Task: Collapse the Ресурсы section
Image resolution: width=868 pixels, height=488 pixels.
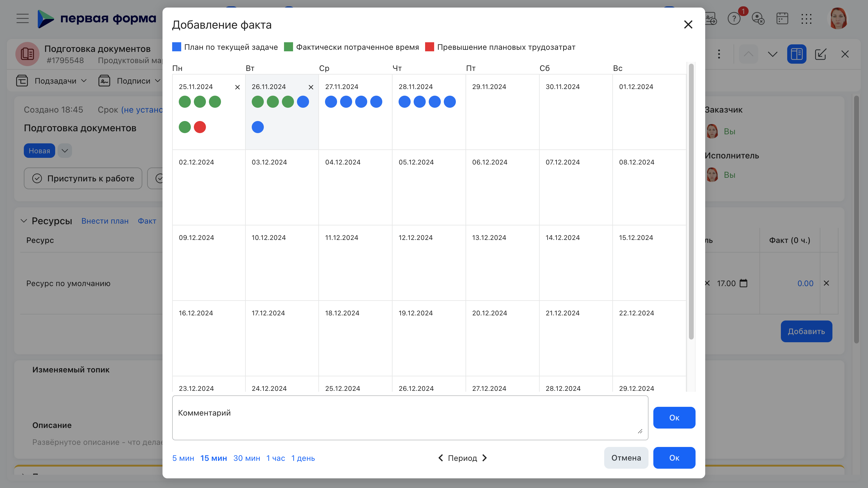Action: (24, 221)
